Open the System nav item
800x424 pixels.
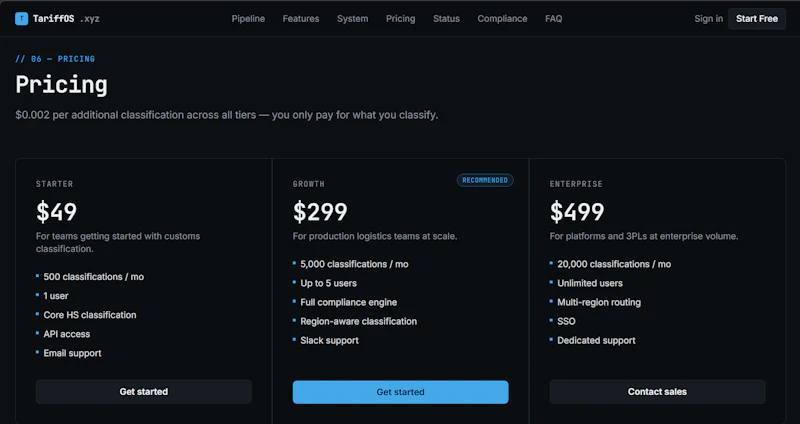pyautogui.click(x=353, y=19)
